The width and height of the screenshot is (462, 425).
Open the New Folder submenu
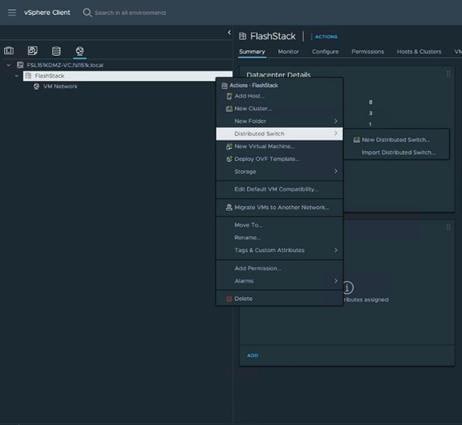coord(279,121)
